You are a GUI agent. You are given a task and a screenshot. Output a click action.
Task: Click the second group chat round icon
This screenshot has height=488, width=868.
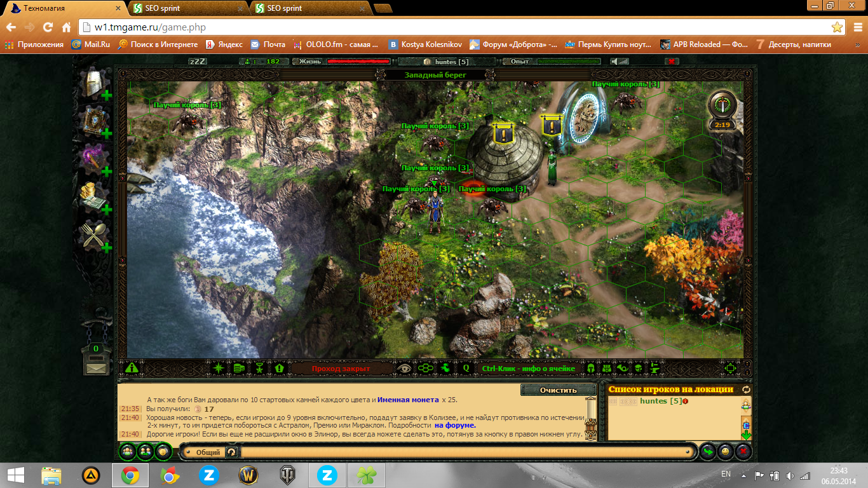pos(146,451)
